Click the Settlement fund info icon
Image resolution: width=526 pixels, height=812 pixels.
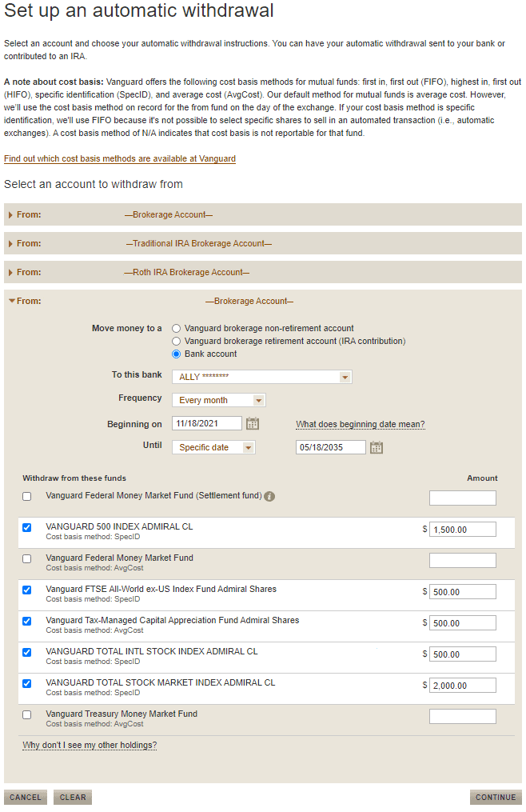click(269, 496)
